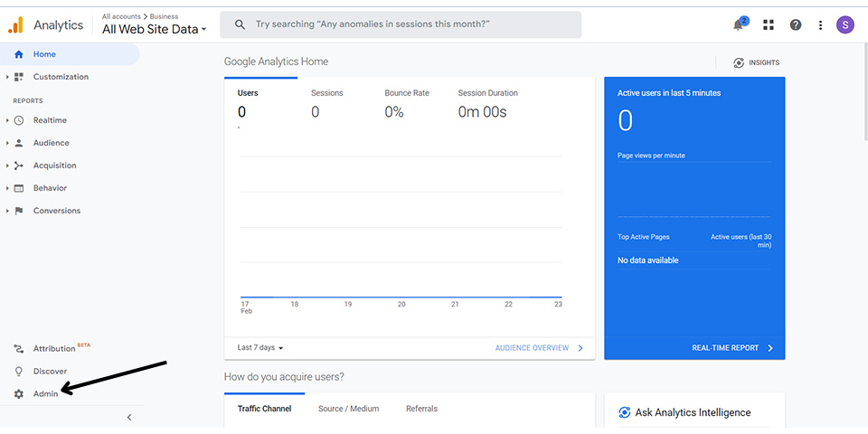This screenshot has width=868, height=434.
Task: Click the Customization dashboard icon
Action: pos(19,77)
